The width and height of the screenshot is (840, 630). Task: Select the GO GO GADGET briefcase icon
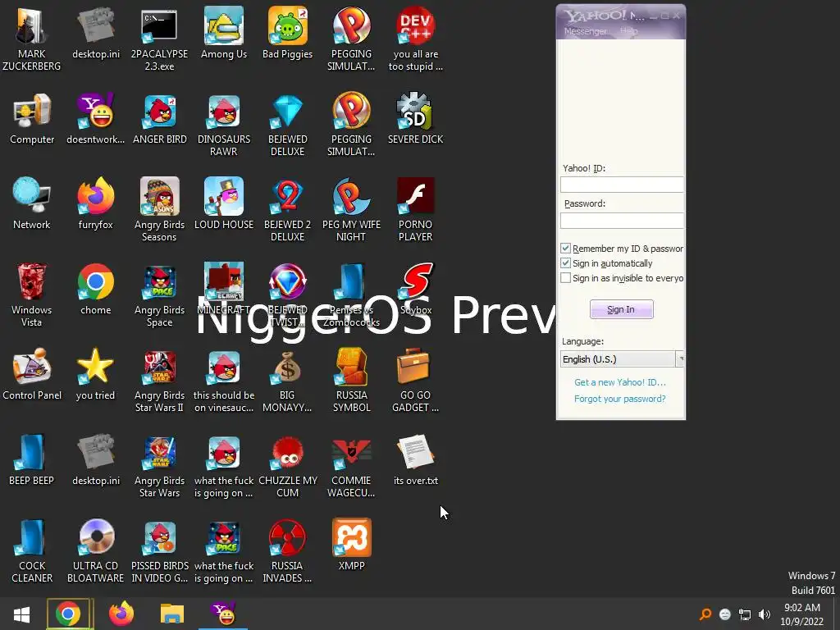(416, 380)
